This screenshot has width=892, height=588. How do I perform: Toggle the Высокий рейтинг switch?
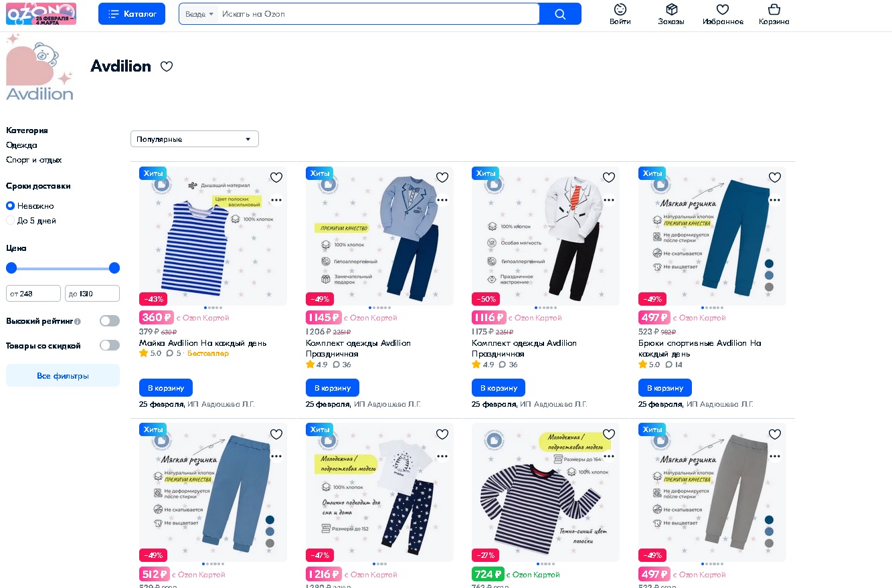tap(110, 321)
